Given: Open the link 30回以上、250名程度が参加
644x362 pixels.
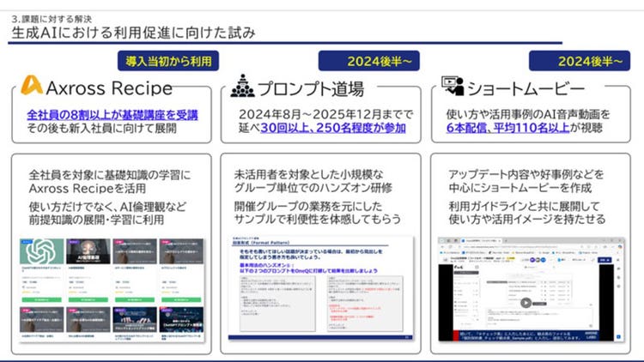Looking at the screenshot, I should 333,128.
